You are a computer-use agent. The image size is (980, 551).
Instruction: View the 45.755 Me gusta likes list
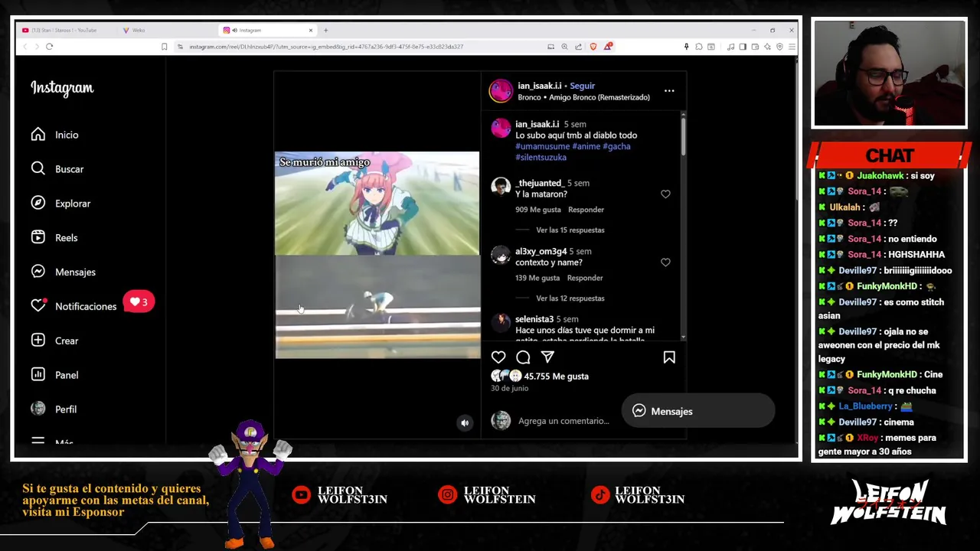556,377
